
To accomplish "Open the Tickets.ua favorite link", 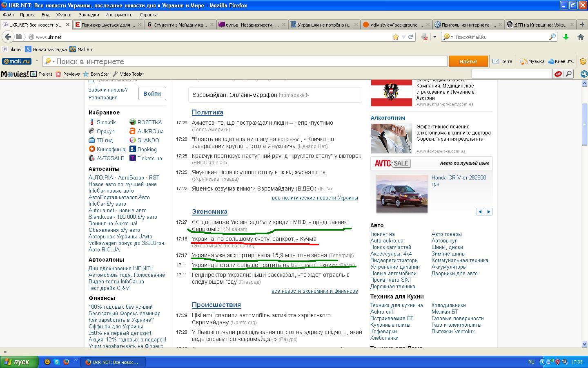I will [x=149, y=158].
